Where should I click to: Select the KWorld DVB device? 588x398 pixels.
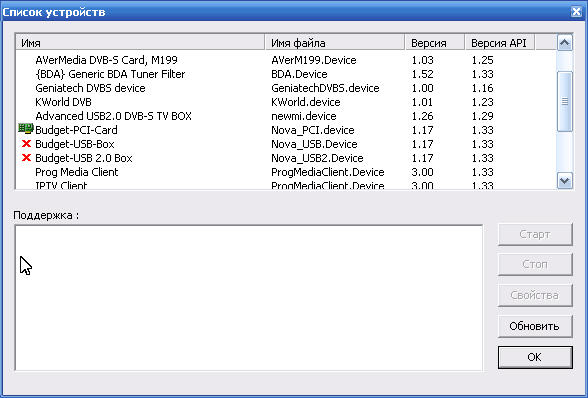63,102
